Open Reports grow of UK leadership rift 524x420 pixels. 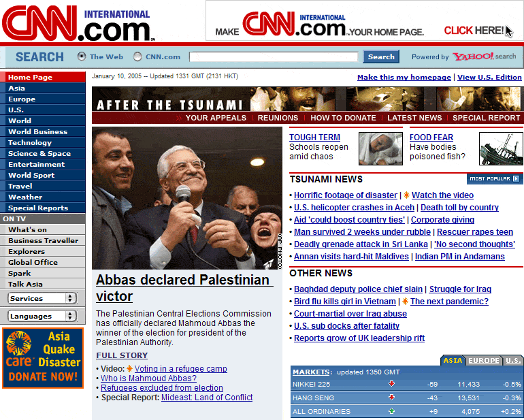coord(359,338)
